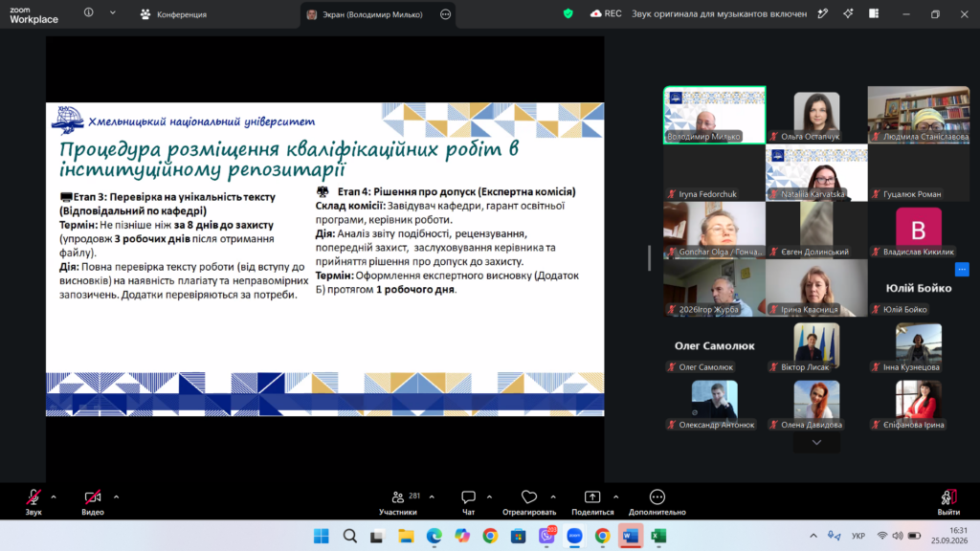This screenshot has width=980, height=551.
Task: Leave meeting with Выйти button
Action: pyautogui.click(x=948, y=502)
